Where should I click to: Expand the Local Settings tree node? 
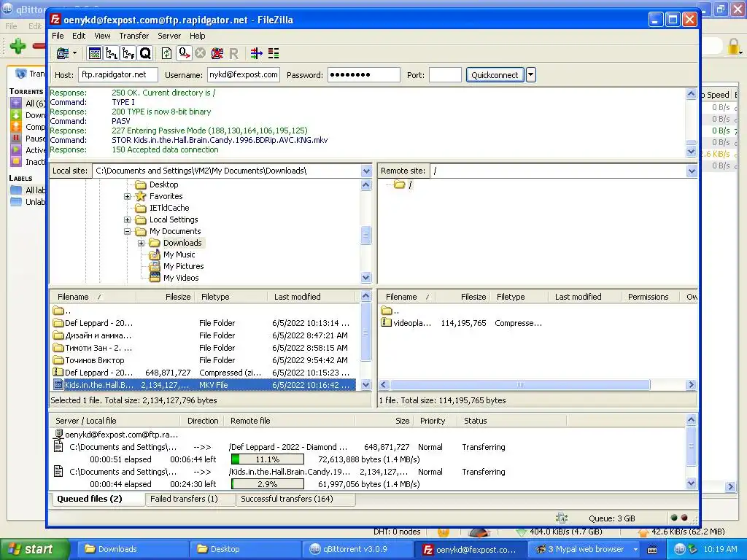coord(127,219)
